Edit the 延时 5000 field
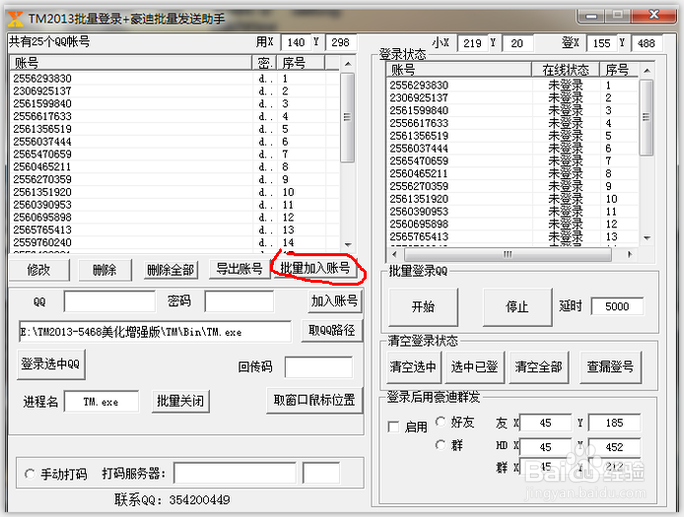 click(x=617, y=306)
